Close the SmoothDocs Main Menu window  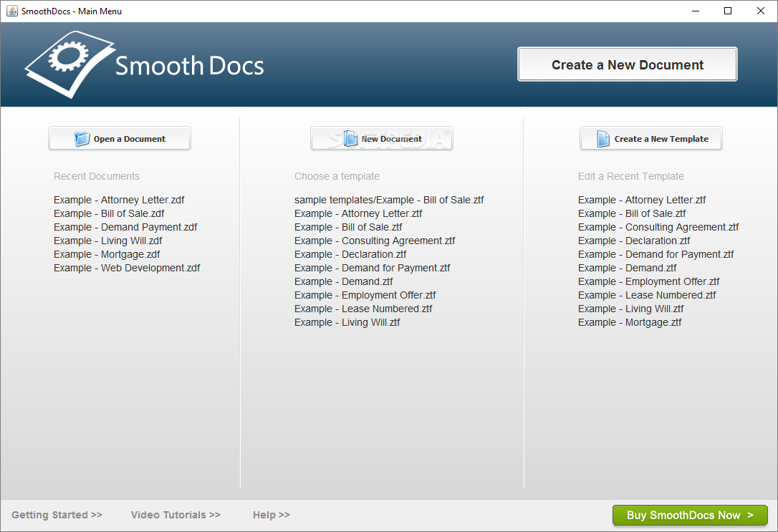tap(761, 11)
